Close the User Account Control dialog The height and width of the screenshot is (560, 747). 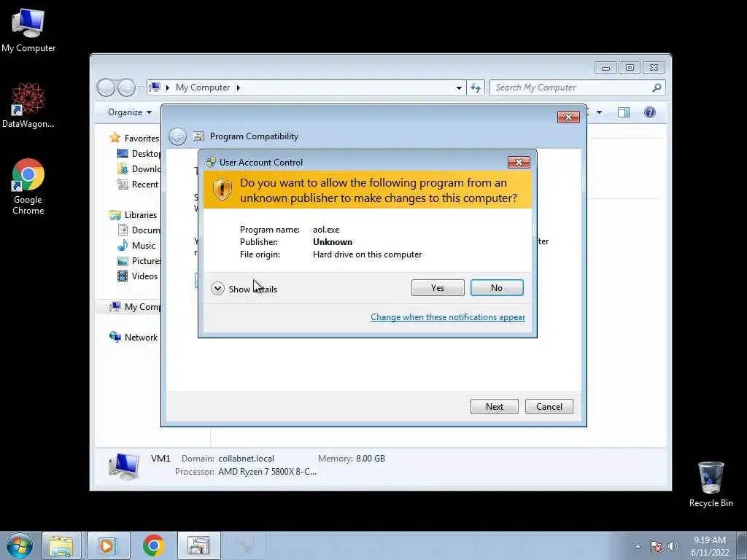[x=519, y=163]
